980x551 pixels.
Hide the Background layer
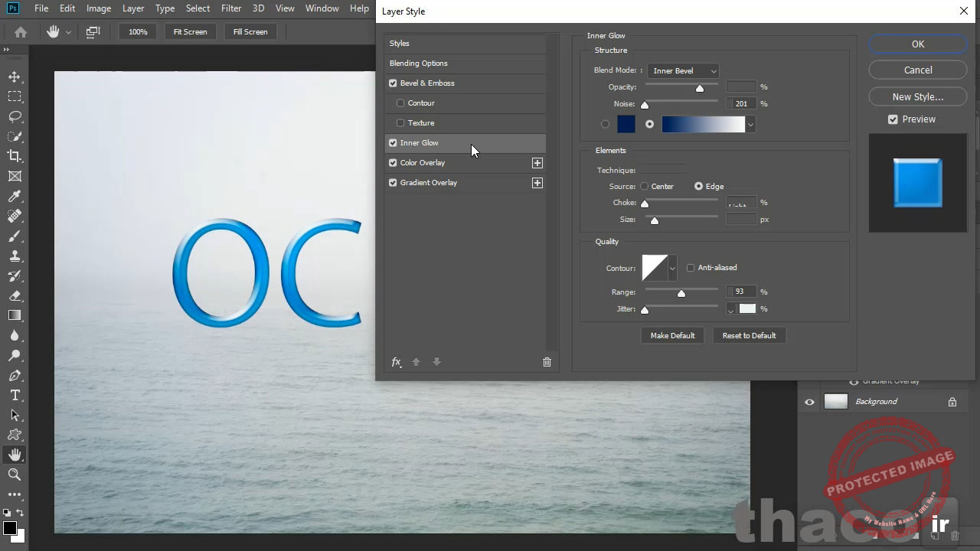point(809,402)
